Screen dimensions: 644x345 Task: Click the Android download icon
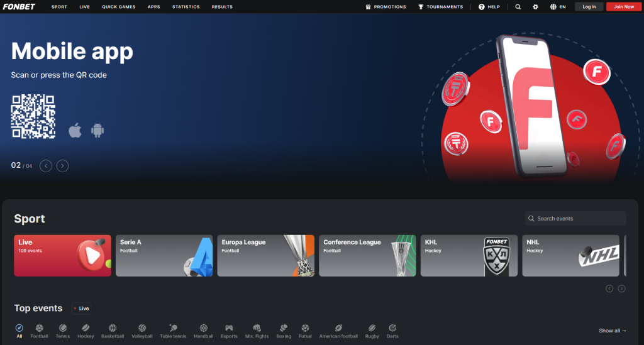point(97,131)
